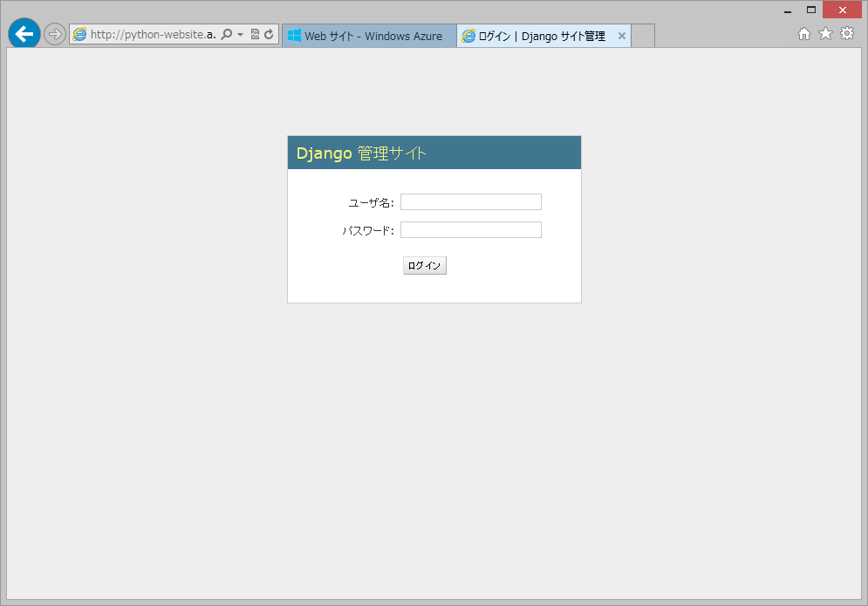868x606 pixels.
Task: Click the ユーザ名 text field
Action: 470,202
